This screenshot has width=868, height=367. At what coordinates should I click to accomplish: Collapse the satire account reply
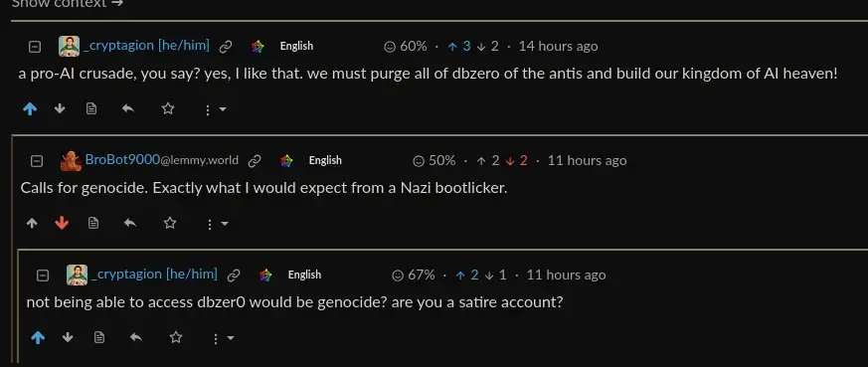[x=43, y=275]
